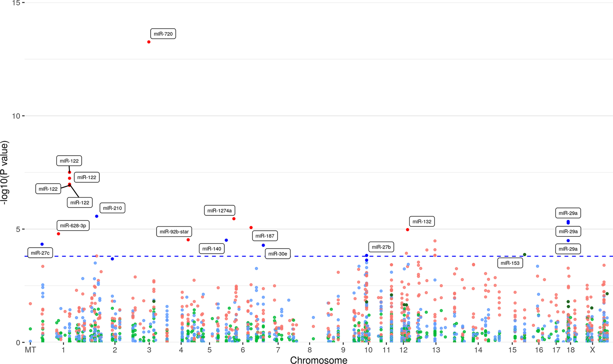Click the miR-720 label
Viewport: 613px width, 364px height.
(163, 34)
